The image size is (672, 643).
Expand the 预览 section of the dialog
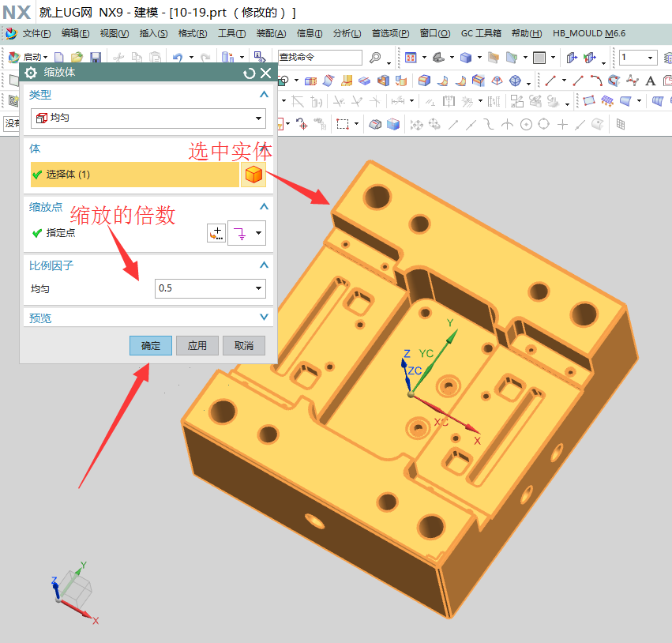pos(265,317)
